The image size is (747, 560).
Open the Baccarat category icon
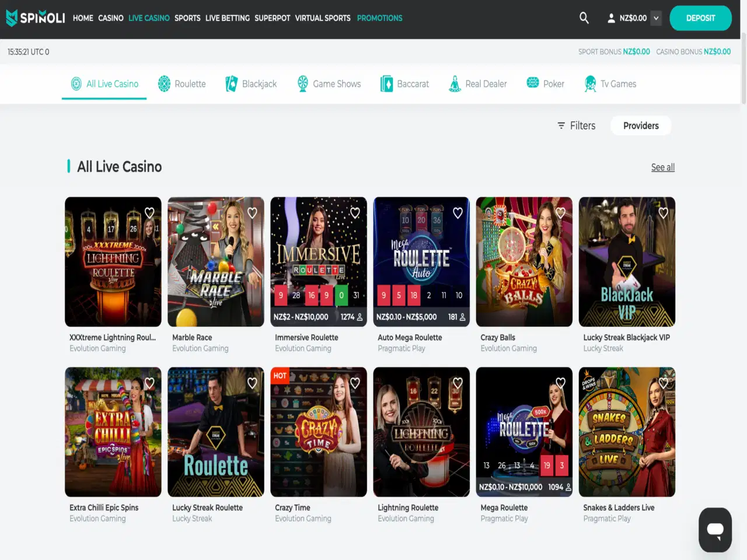tap(386, 84)
